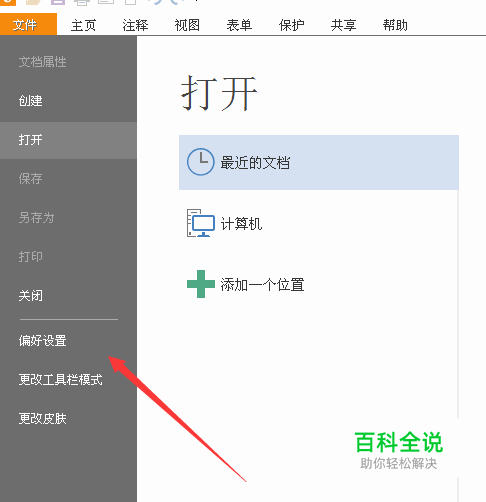Open the 注释 ribbon tab
Image resolution: width=486 pixels, height=502 pixels.
pyautogui.click(x=135, y=25)
